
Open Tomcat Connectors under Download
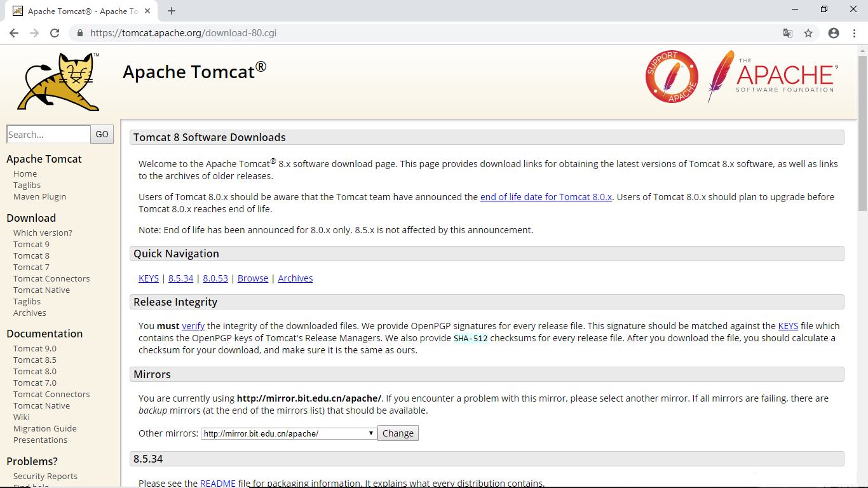click(x=51, y=278)
